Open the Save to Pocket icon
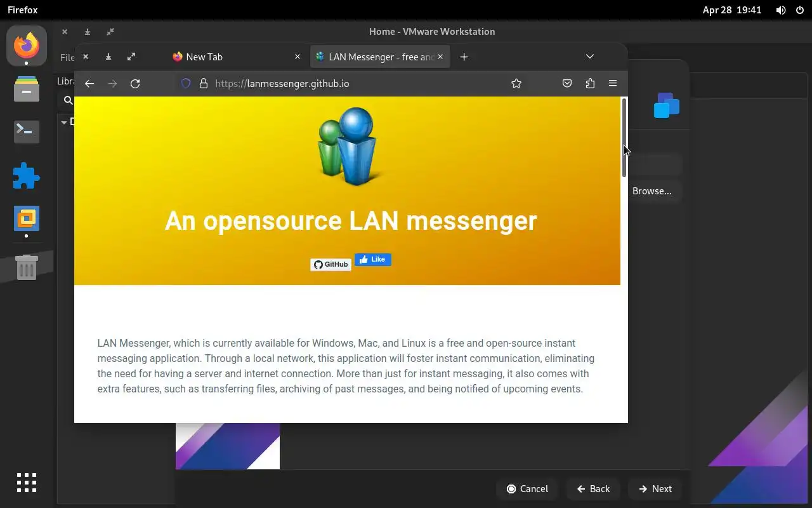The image size is (812, 508). pyautogui.click(x=567, y=83)
